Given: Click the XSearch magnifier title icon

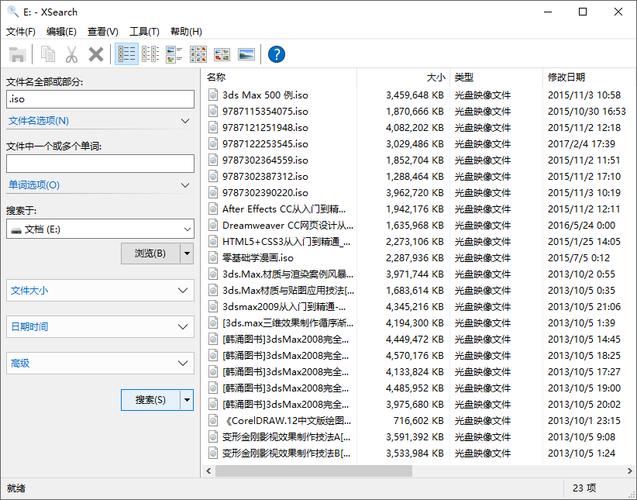Looking at the screenshot, I should point(13,11).
